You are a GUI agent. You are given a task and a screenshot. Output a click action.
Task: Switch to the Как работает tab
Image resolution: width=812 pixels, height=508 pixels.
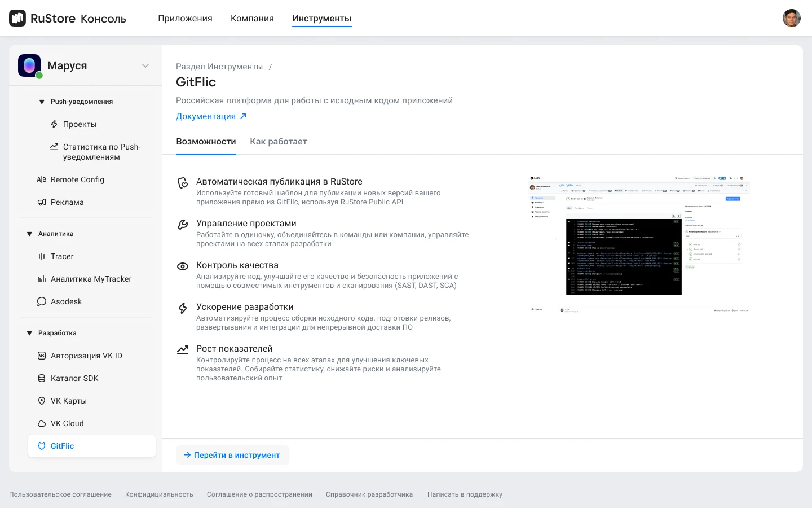279,142
